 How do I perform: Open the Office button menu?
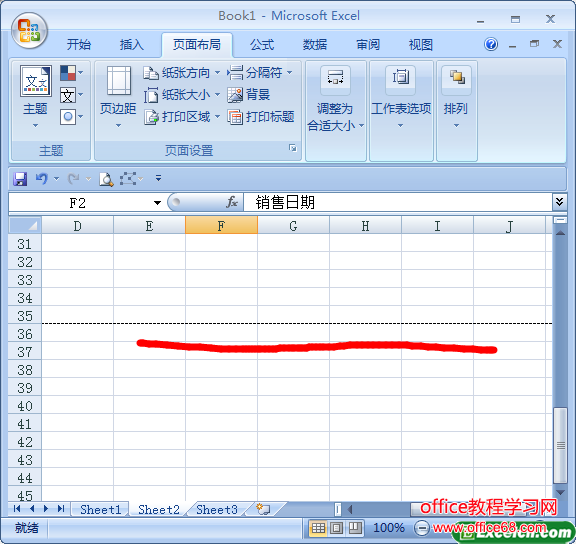[29, 30]
